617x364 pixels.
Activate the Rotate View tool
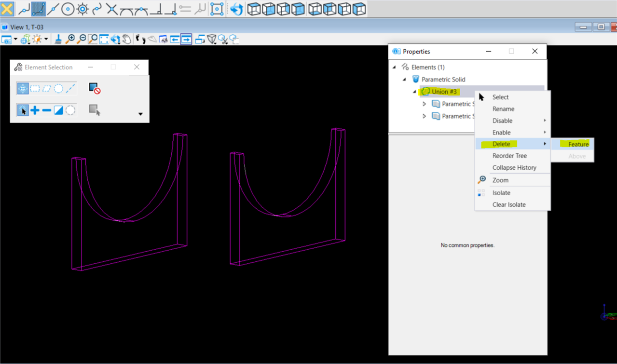[115, 39]
